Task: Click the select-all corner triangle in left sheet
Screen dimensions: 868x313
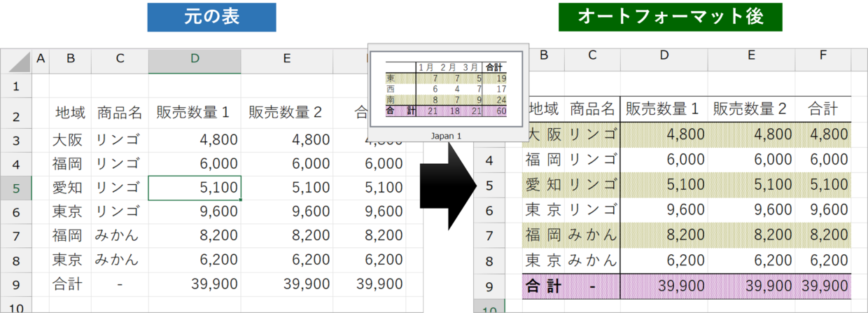Action: (16, 60)
